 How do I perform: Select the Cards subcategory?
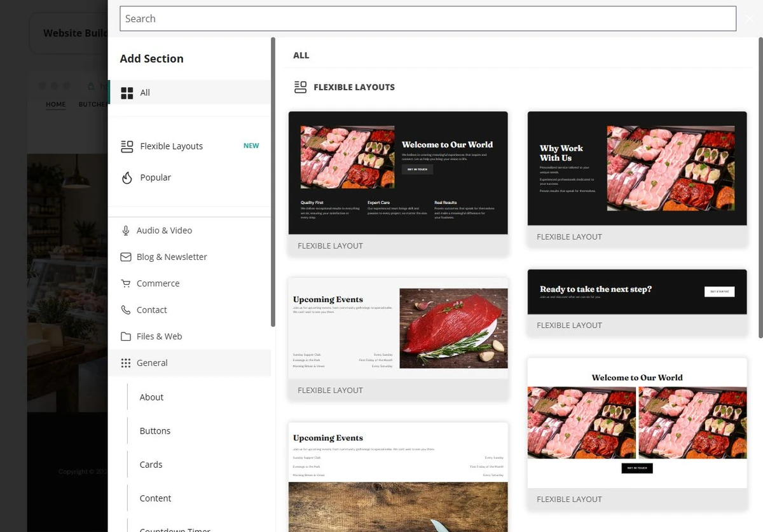[151, 465]
